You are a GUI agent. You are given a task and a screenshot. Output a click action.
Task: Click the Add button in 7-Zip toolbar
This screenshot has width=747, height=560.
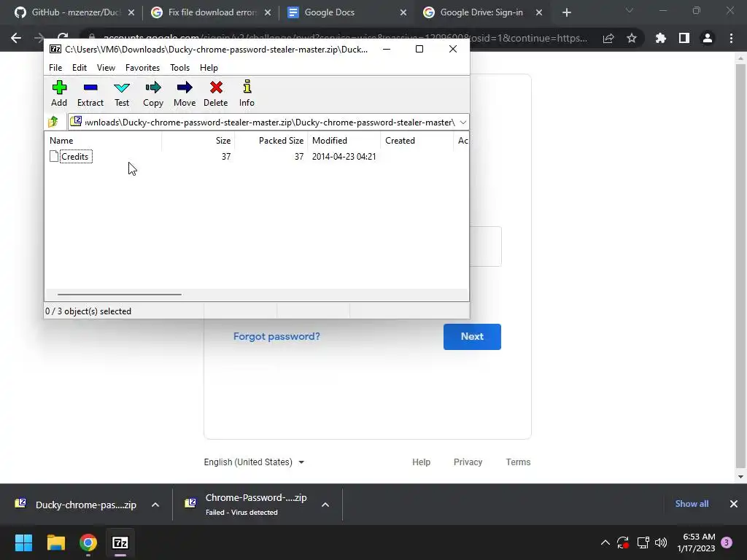click(59, 93)
